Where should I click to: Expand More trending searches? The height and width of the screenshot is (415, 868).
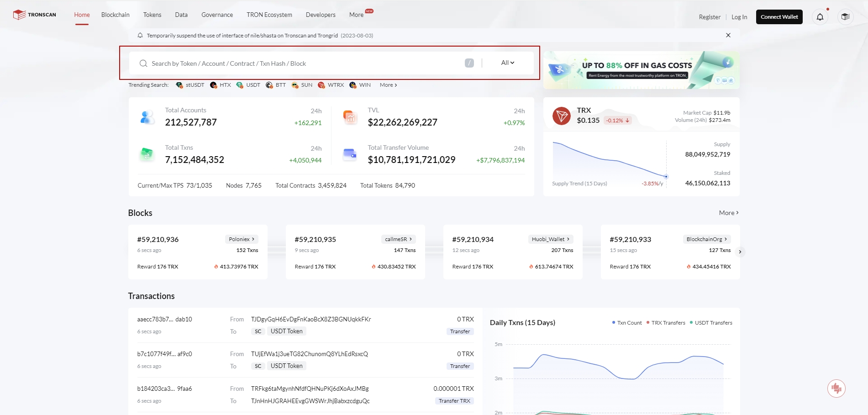[x=388, y=85]
